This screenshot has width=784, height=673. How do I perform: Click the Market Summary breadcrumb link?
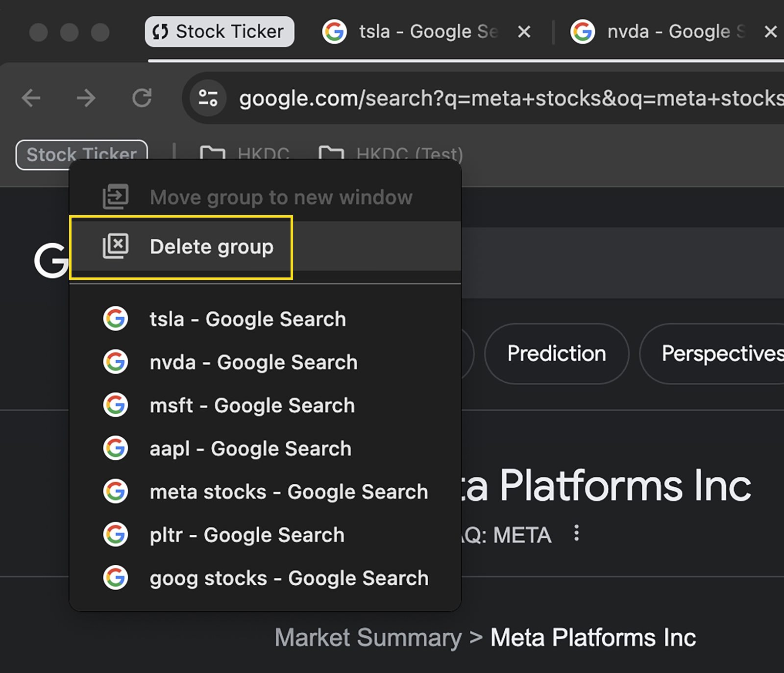click(368, 638)
